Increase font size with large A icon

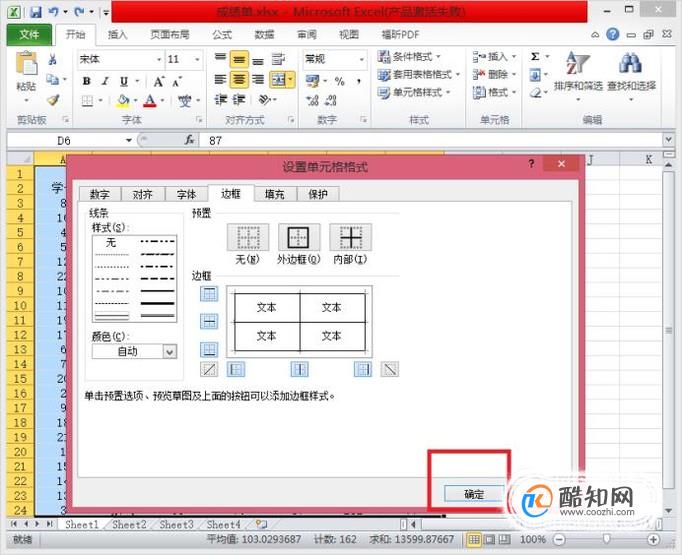coord(159,81)
